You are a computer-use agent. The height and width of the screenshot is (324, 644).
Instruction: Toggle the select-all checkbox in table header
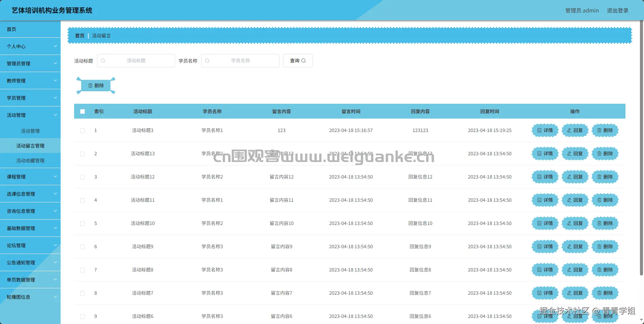tap(83, 111)
